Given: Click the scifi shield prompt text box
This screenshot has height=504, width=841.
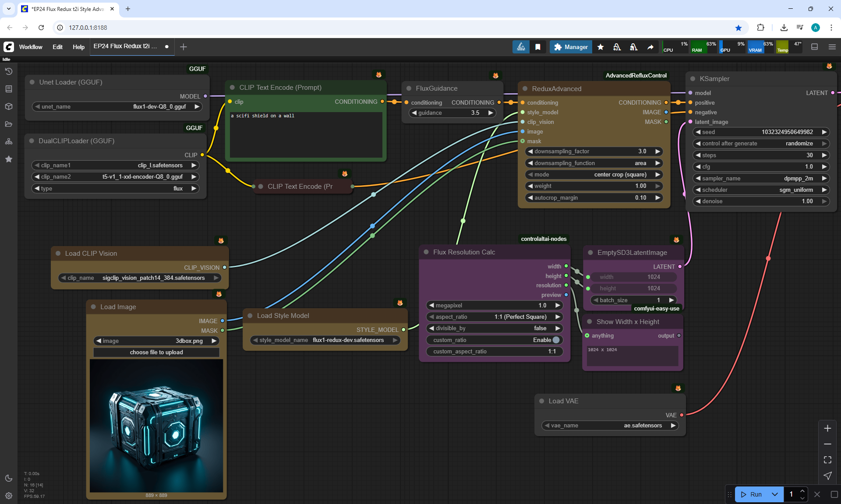Looking at the screenshot, I should (x=306, y=134).
